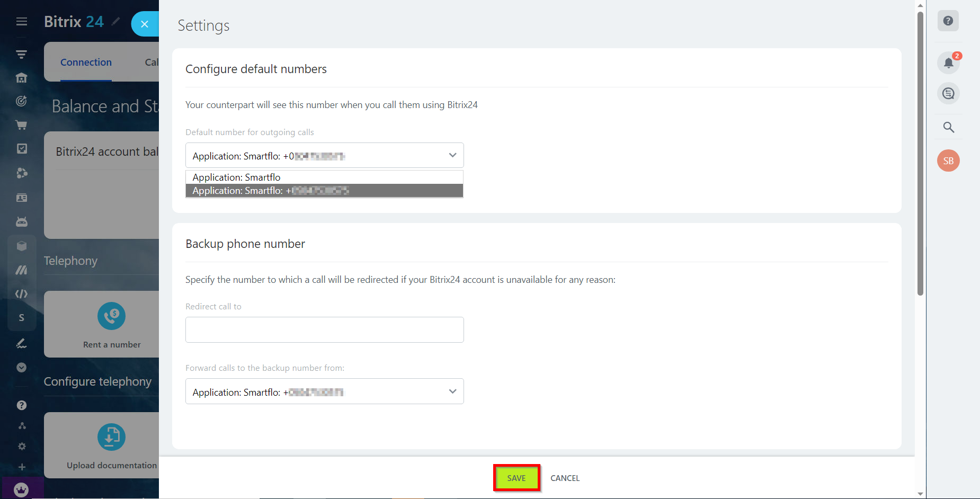This screenshot has width=980, height=499.
Task: Open the company building icon in sidebar
Action: pyautogui.click(x=22, y=78)
